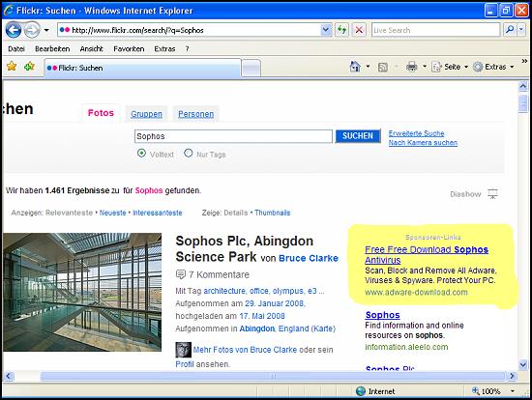
Task: Open the Karte map link
Action: click(x=323, y=329)
